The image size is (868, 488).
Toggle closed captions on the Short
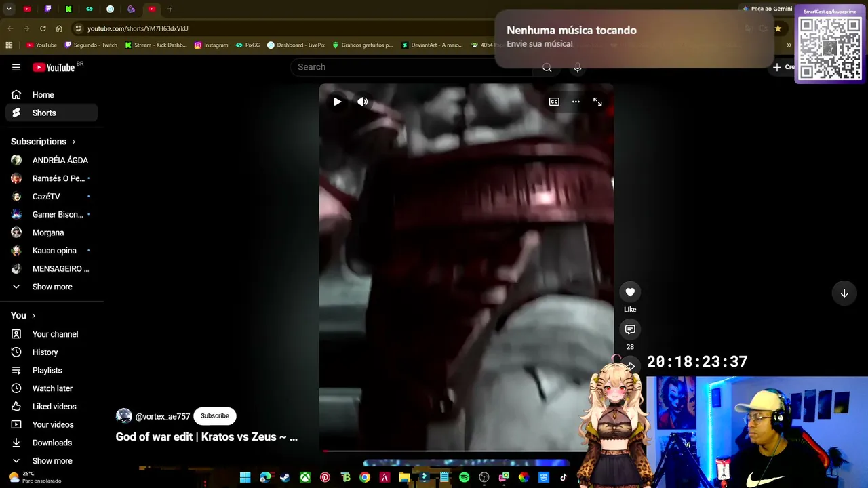(x=554, y=102)
